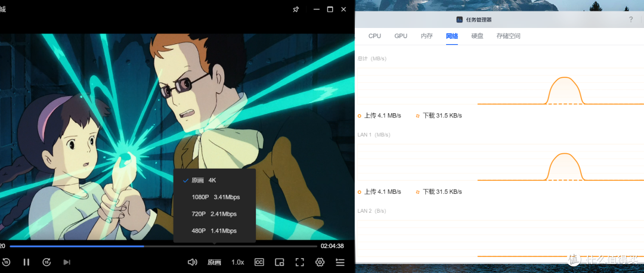Mute the player volume
Viewport: 644px width, 273px height.
click(192, 262)
